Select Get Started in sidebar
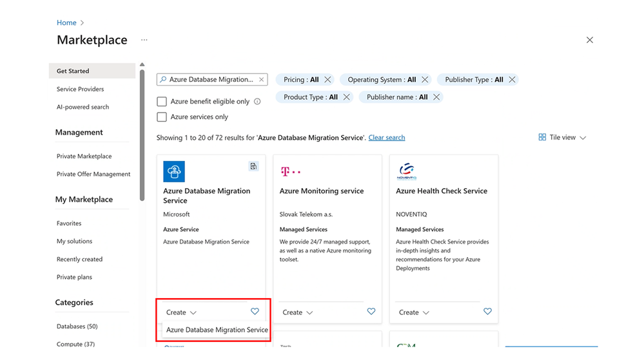 coord(92,71)
